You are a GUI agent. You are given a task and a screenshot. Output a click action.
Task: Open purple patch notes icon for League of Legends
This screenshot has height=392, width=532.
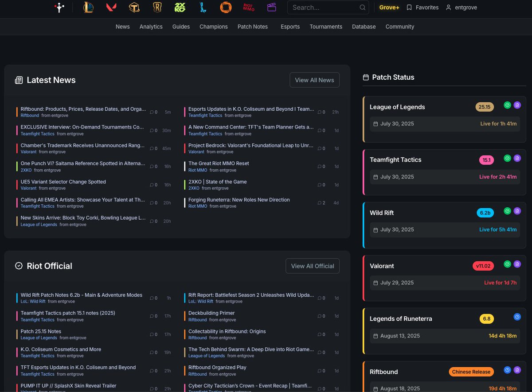click(x=517, y=105)
